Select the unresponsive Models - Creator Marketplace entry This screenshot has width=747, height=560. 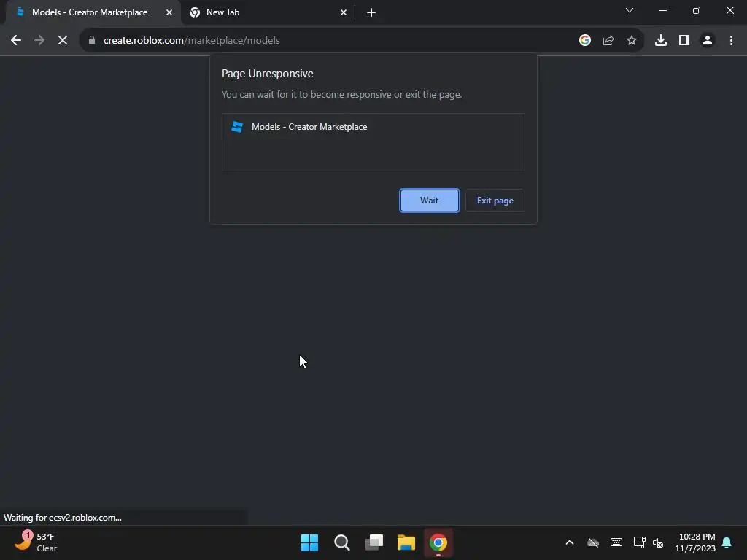click(x=373, y=127)
